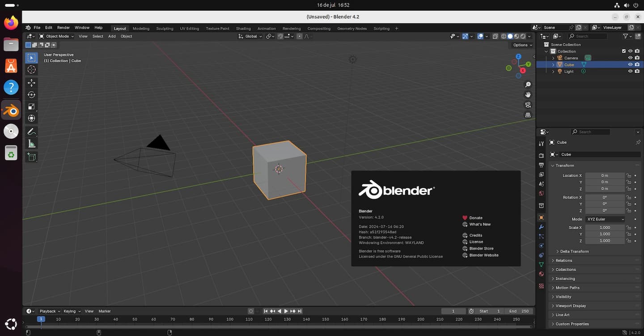
Task: Activate the Cursor tool
Action: coord(31,69)
